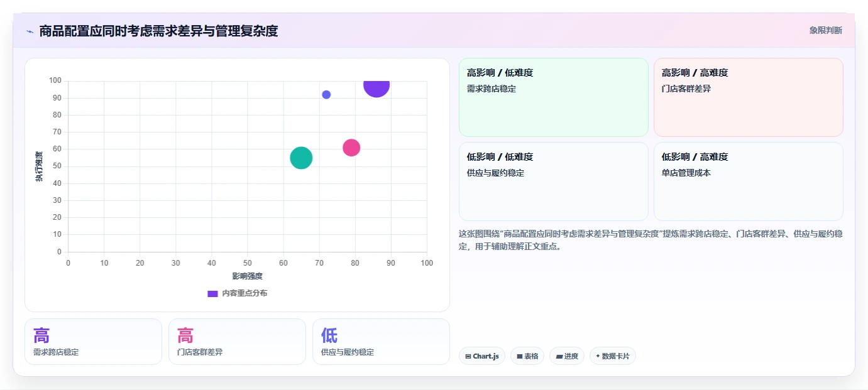Viewport: 868px width, 390px height.
Task: Select the 低影响 / 高难度 quadrant card
Action: tap(748, 181)
